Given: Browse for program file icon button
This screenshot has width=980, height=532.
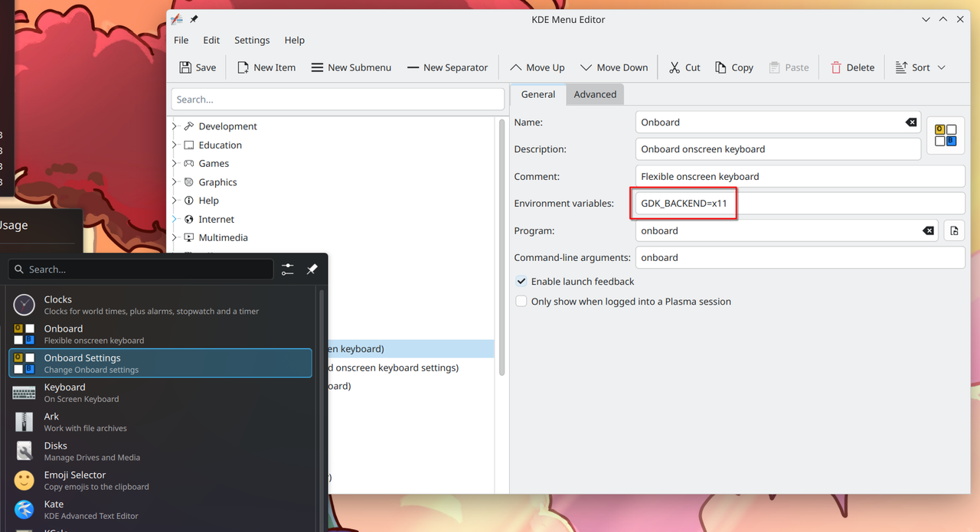Looking at the screenshot, I should point(954,230).
